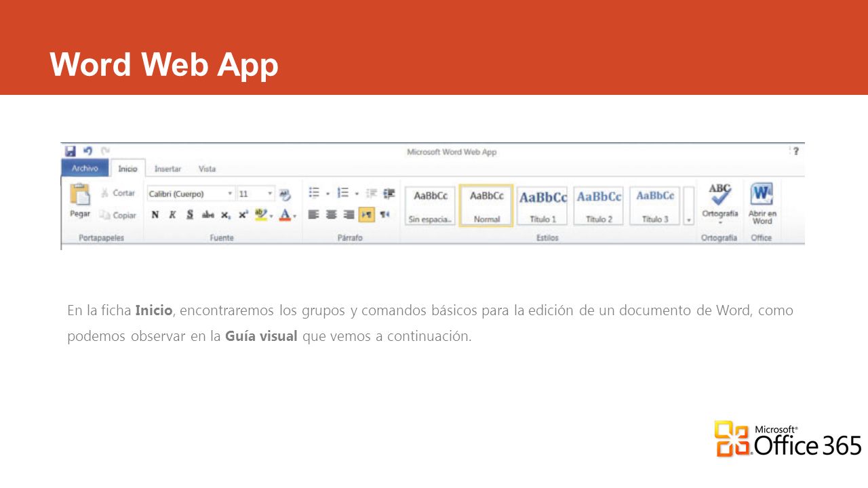
Task: Apply the red font color
Action: pos(285,215)
